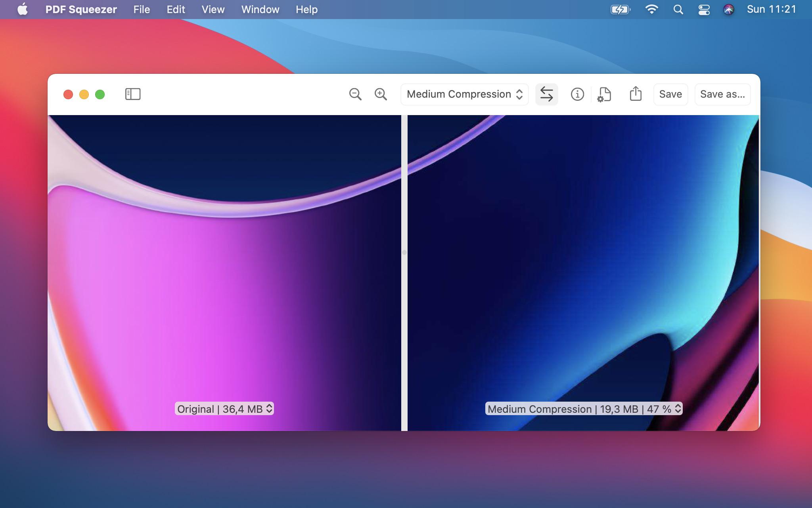Open the document settings gear icon

point(604,94)
